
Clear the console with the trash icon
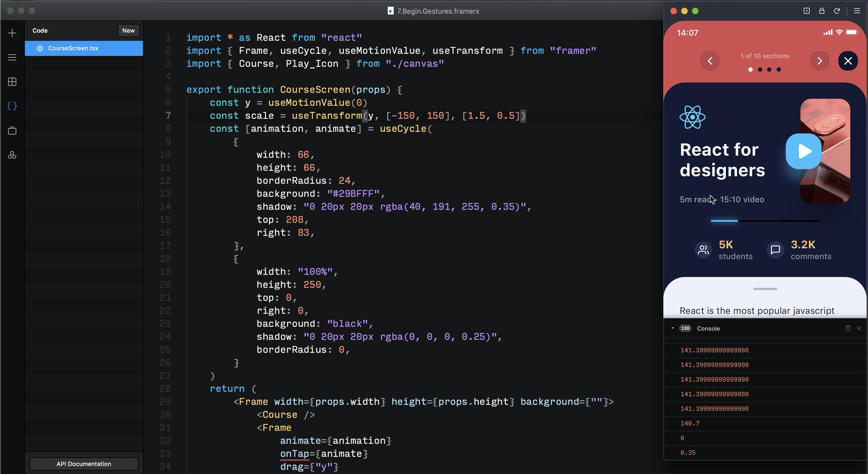848,328
